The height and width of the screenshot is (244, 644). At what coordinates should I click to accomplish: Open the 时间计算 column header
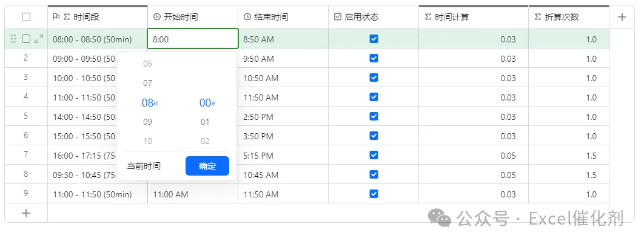474,17
